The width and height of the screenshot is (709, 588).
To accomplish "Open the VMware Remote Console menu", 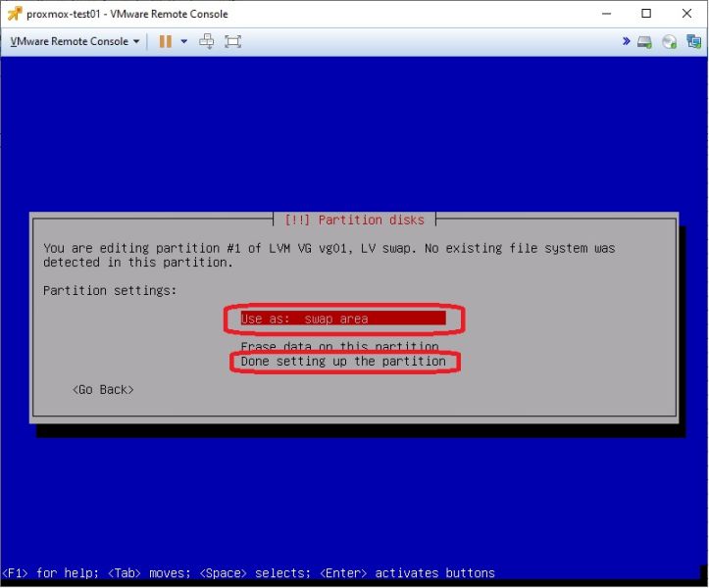I will 75,41.
